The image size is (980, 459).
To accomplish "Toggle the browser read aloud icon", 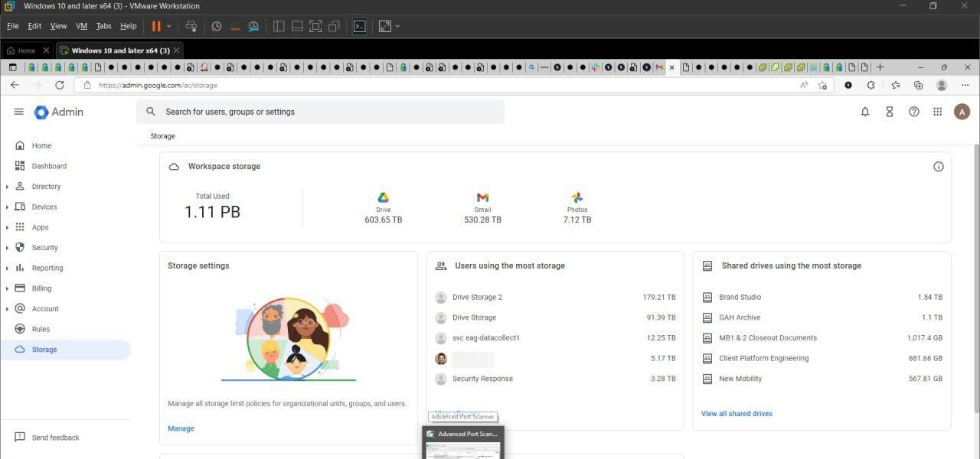I will 804,85.
